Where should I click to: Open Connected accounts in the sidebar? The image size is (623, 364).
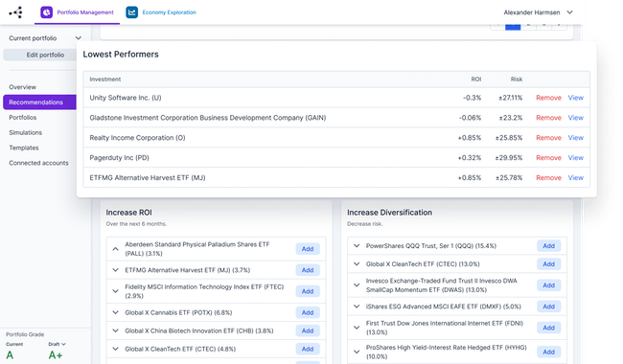click(x=38, y=163)
